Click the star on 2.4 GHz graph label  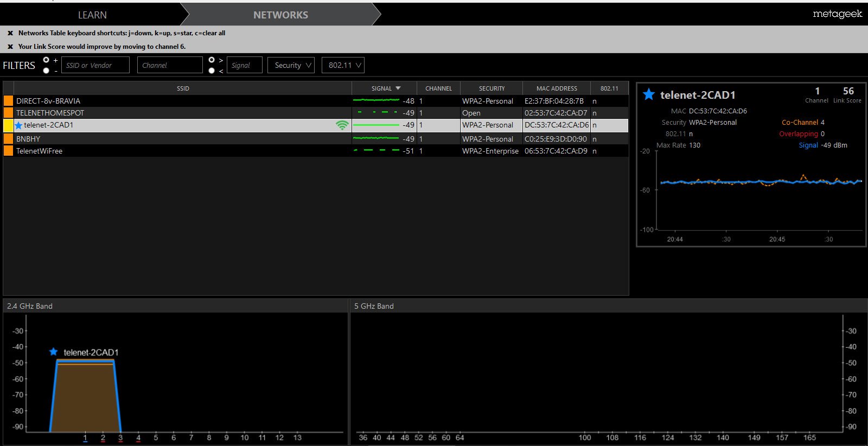(53, 352)
